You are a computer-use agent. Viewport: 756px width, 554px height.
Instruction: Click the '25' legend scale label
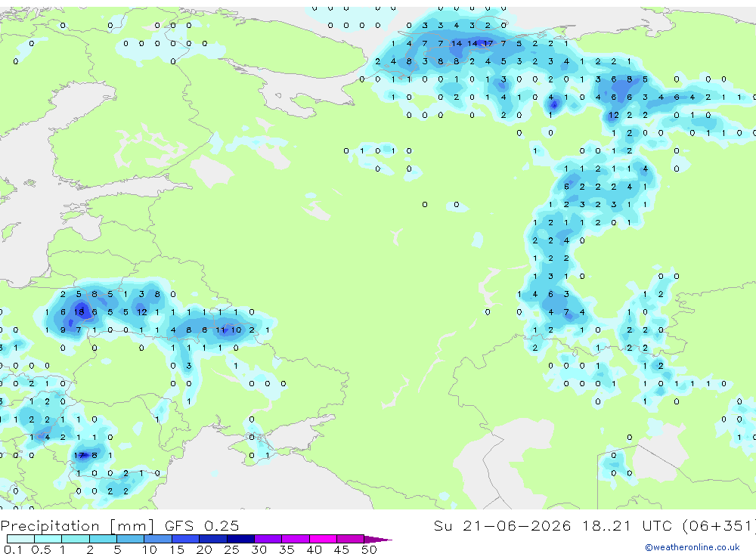(231, 549)
